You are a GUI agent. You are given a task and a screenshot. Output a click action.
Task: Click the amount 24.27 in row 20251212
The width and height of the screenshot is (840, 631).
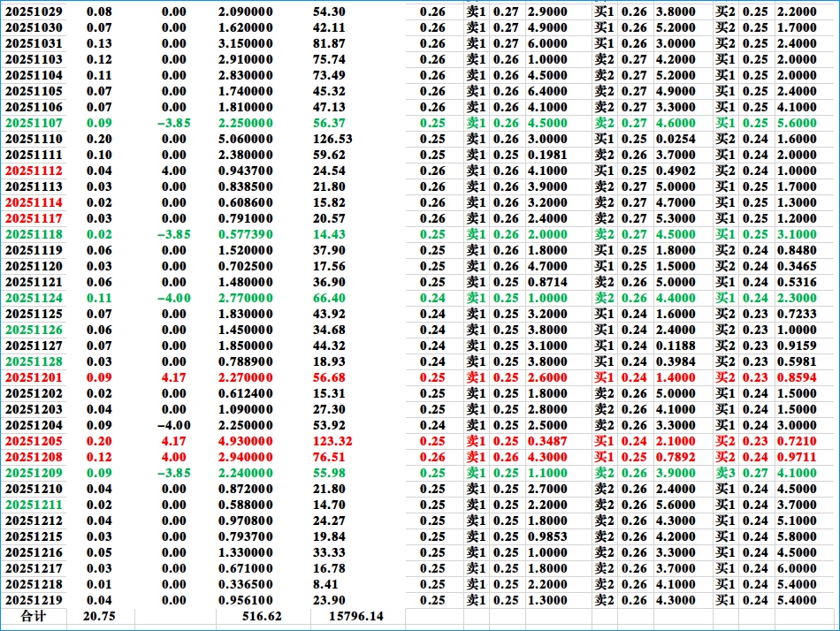(x=329, y=521)
